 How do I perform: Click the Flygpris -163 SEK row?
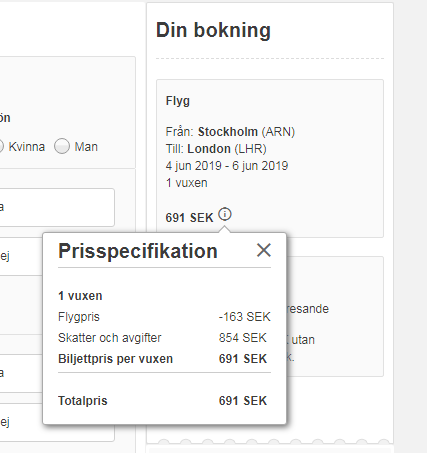pyautogui.click(x=164, y=317)
